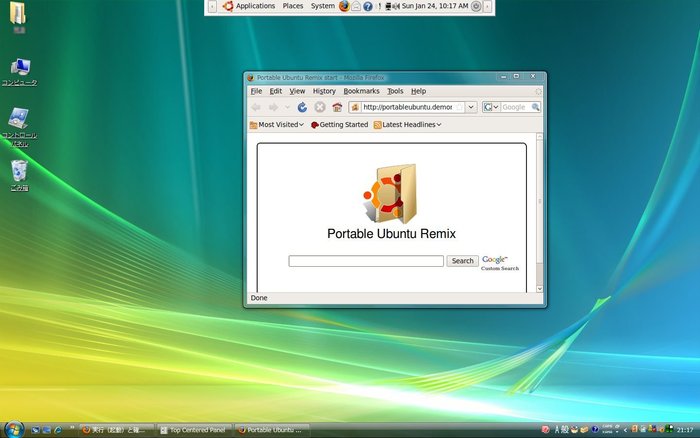
Task: Click the Firefox Back arrow button
Action: point(256,107)
